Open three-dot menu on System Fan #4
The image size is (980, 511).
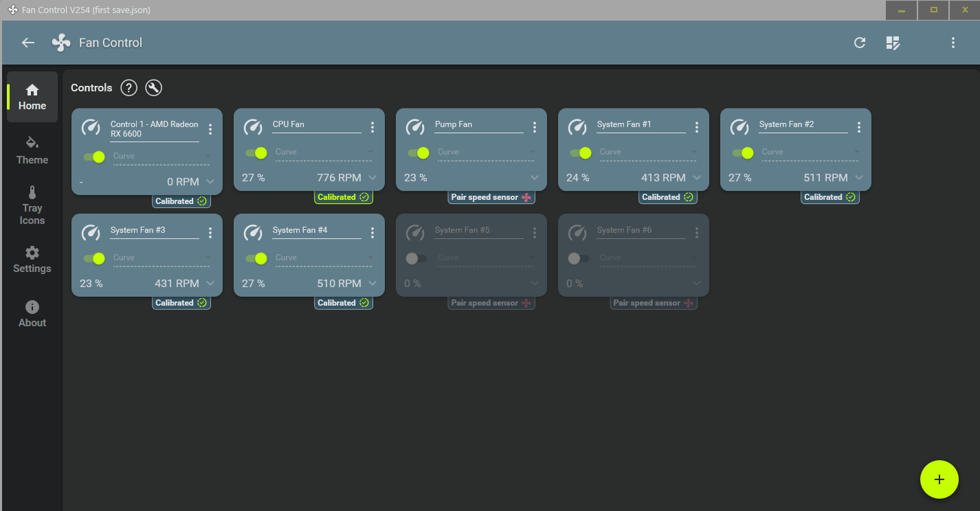tap(372, 233)
